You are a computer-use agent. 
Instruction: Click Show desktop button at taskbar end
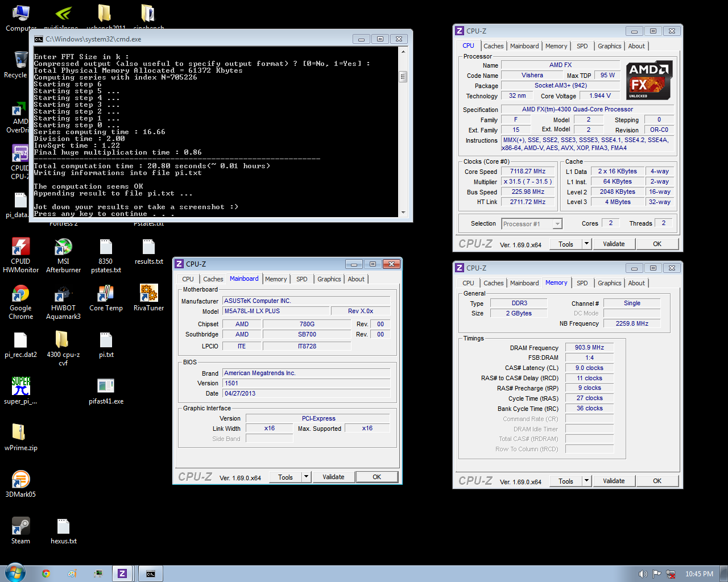click(723, 573)
